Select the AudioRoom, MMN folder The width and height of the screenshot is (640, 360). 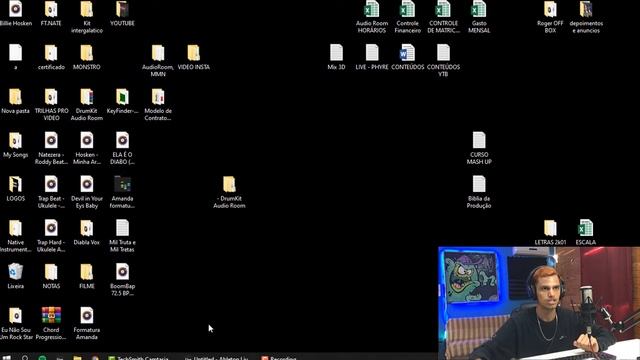(x=158, y=52)
